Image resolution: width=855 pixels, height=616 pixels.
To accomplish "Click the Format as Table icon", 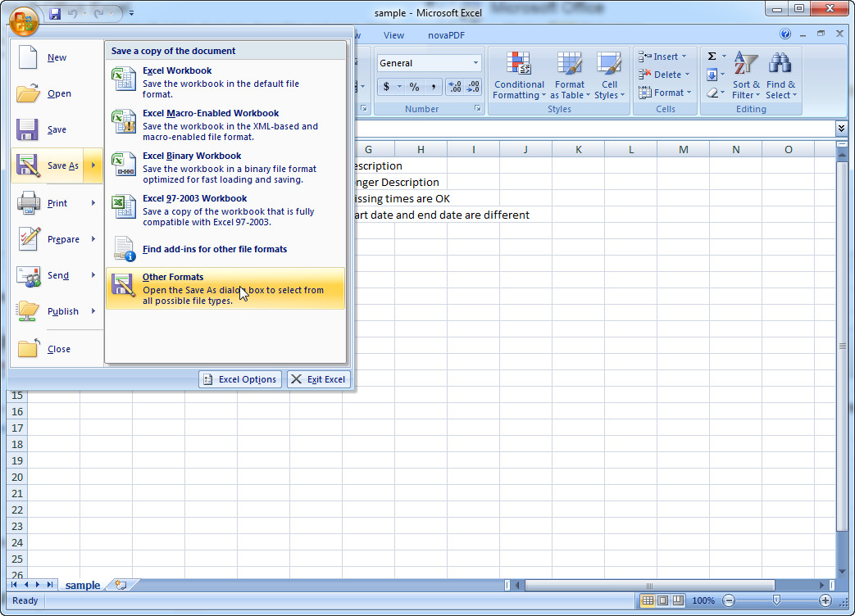I will (569, 64).
